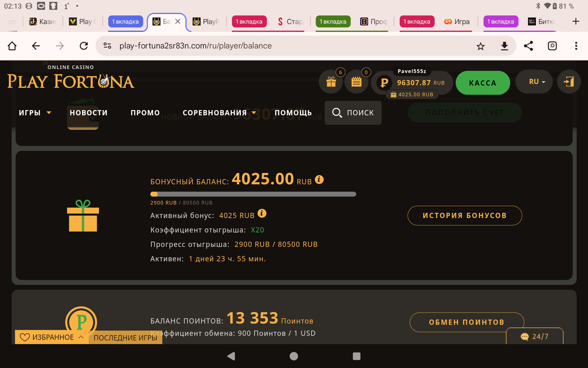
Task: Click info icon next to Активный бонус
Action: pos(262,213)
